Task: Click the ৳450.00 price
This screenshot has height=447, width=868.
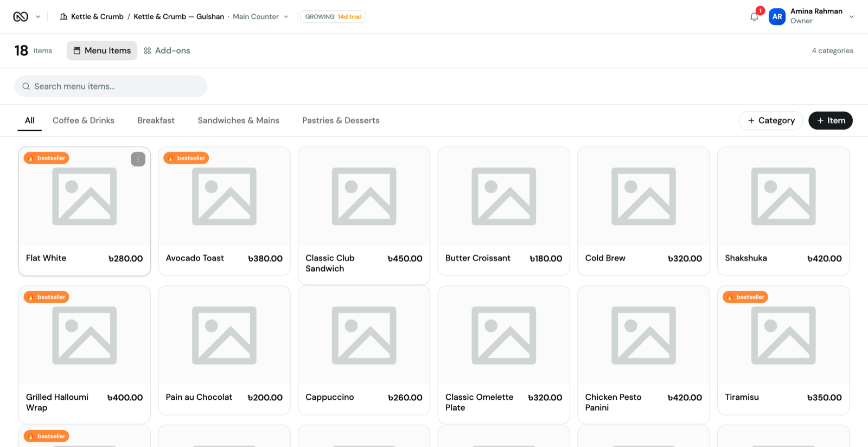Action: pyautogui.click(x=405, y=259)
